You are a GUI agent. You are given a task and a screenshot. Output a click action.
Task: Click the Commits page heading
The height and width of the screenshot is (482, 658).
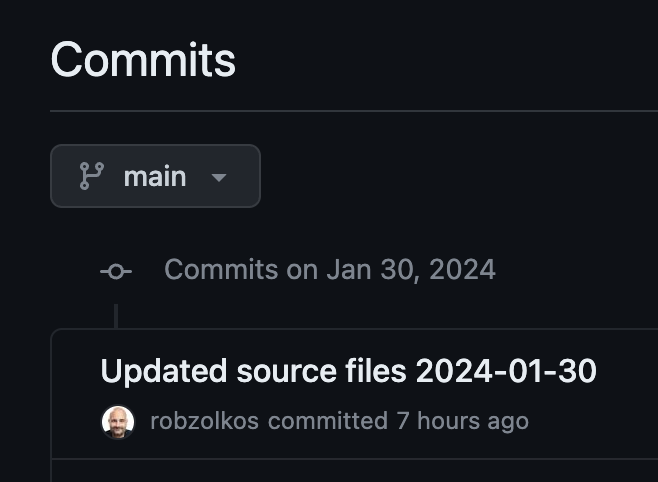coord(143,59)
